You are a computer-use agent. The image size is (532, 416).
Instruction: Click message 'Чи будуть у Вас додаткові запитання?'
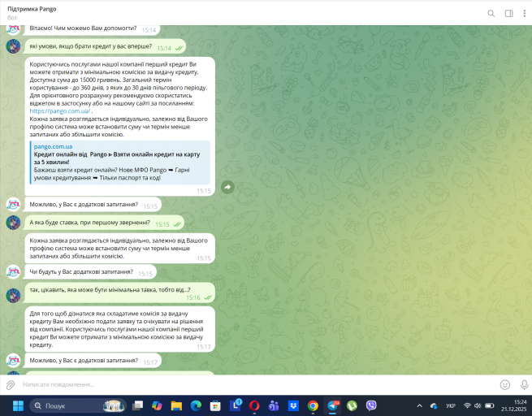point(90,272)
